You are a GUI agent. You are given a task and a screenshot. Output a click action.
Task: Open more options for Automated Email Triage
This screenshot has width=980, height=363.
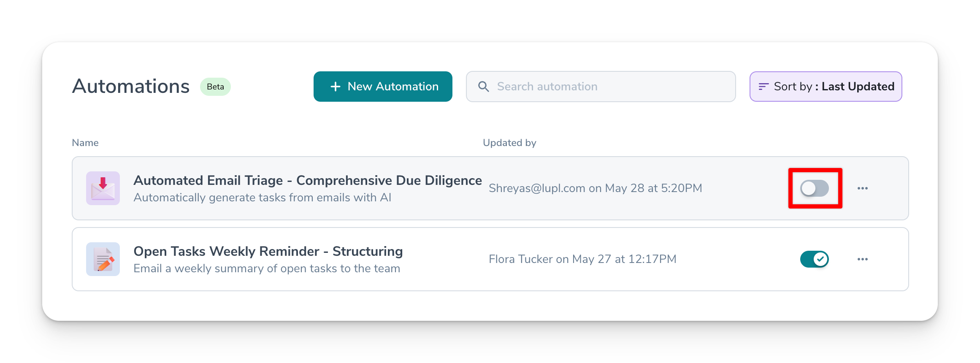[x=863, y=188]
